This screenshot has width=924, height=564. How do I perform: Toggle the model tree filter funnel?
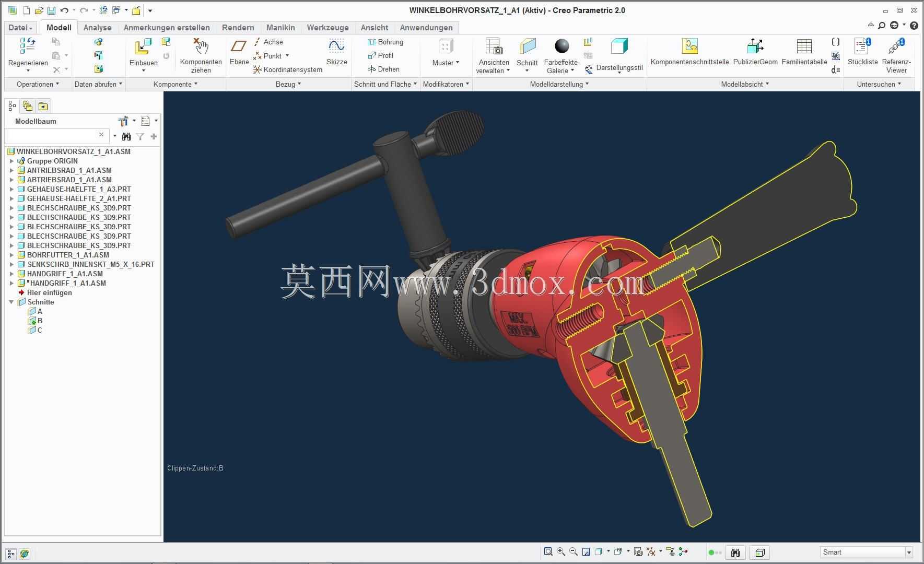pyautogui.click(x=140, y=136)
